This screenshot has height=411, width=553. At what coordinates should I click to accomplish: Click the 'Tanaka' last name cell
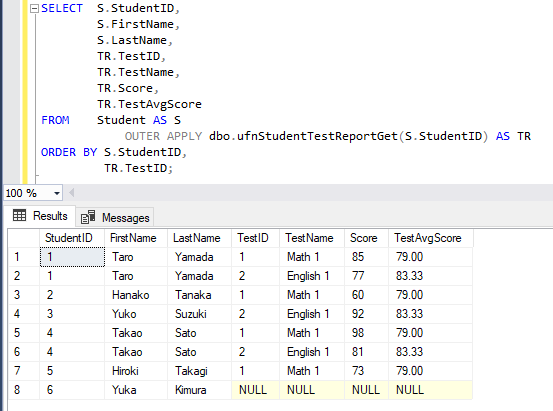tap(199, 295)
